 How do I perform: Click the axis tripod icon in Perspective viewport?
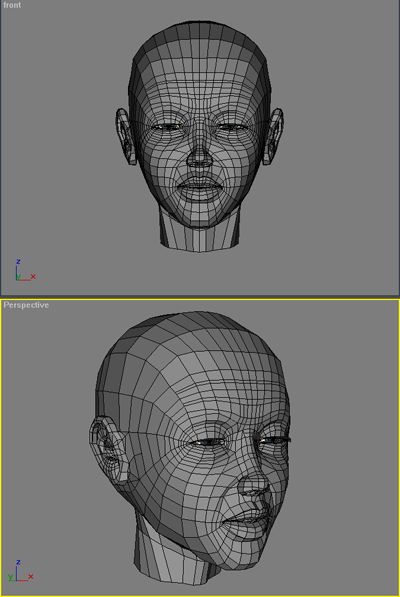click(x=21, y=571)
